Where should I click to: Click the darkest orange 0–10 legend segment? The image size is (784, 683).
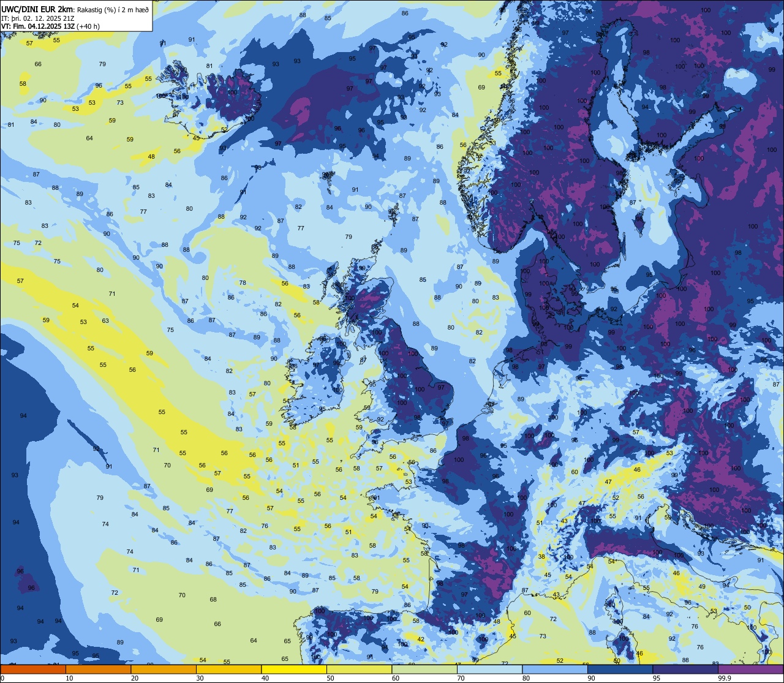coord(33,669)
